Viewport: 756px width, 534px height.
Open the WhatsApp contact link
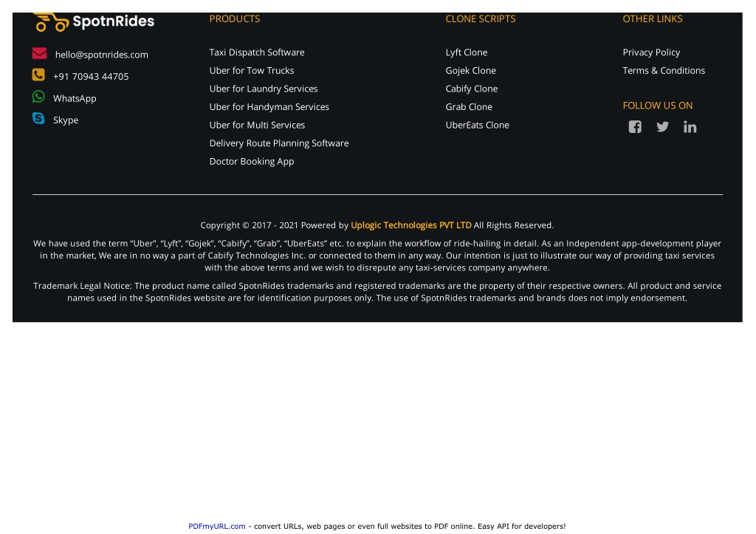tap(75, 98)
